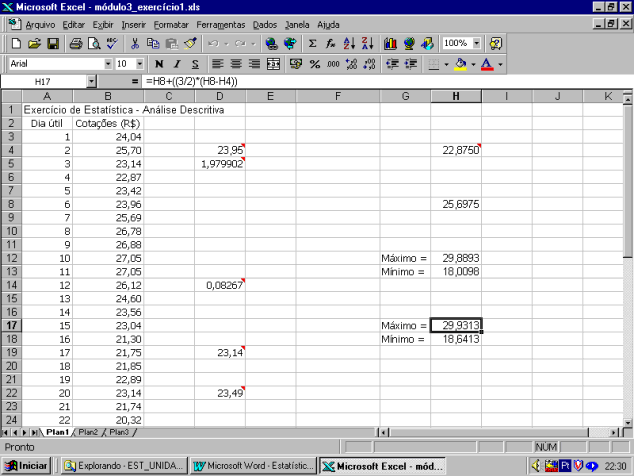Open the Chart Wizard icon

pyautogui.click(x=390, y=44)
